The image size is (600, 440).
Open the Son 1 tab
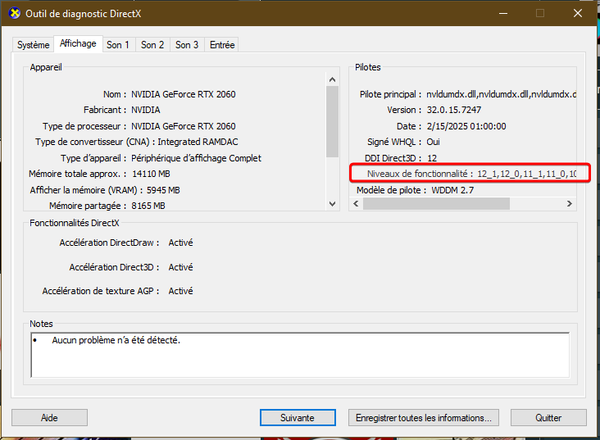[x=118, y=45]
